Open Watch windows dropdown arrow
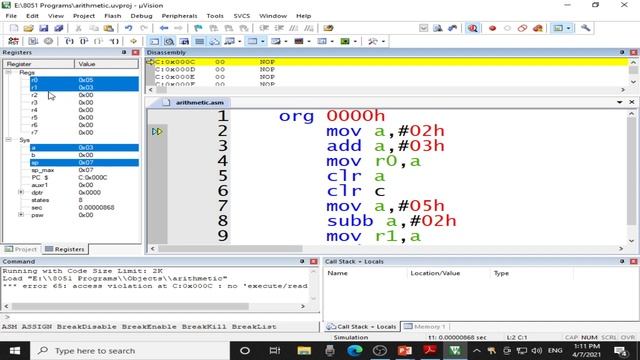640x360 pixels. pyautogui.click(x=240, y=41)
